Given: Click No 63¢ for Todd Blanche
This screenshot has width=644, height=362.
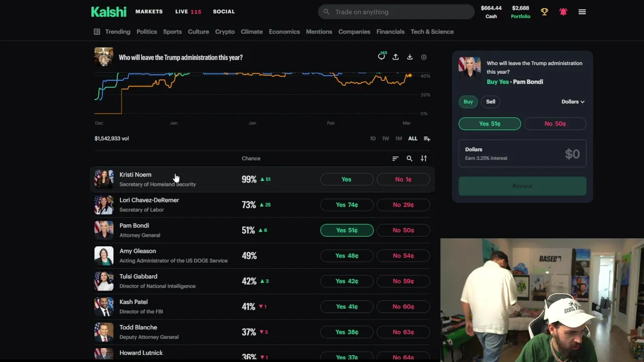Looking at the screenshot, I should (x=403, y=332).
